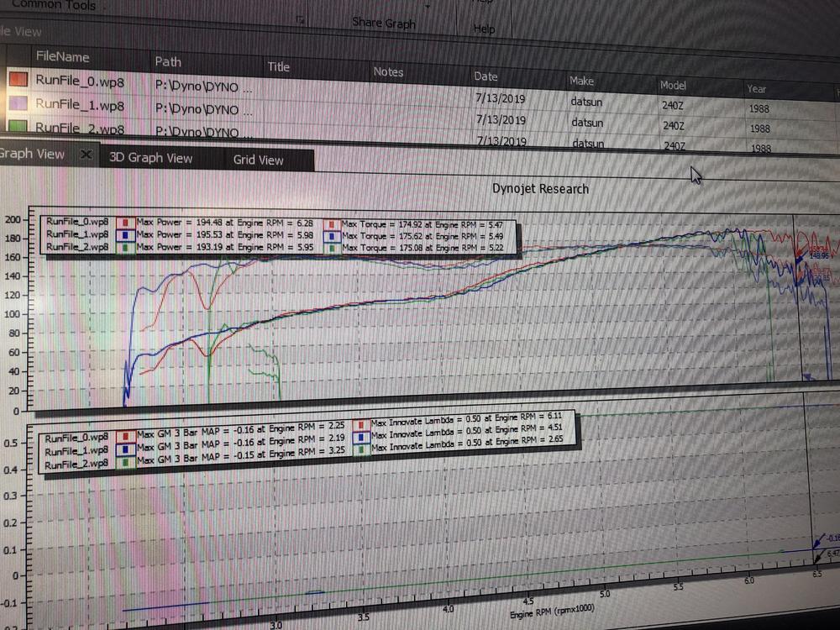Sort by Model column header
The width and height of the screenshot is (840, 630).
pos(672,85)
